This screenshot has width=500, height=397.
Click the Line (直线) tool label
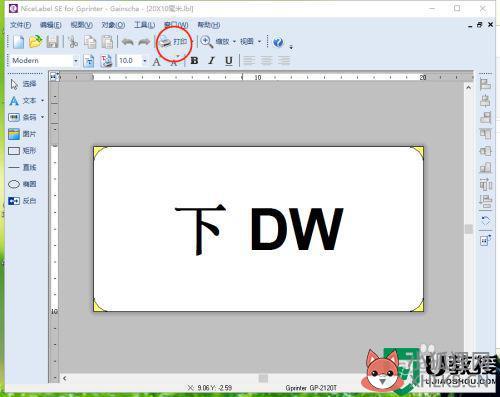tap(29, 167)
